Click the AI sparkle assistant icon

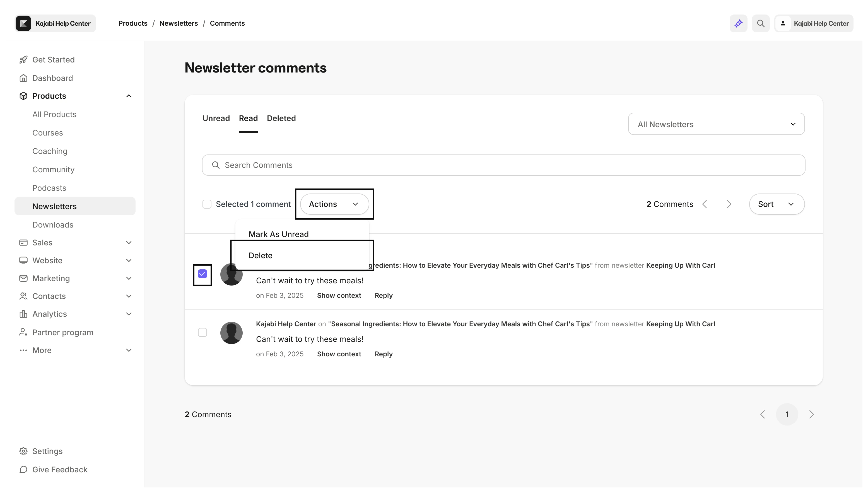(738, 23)
